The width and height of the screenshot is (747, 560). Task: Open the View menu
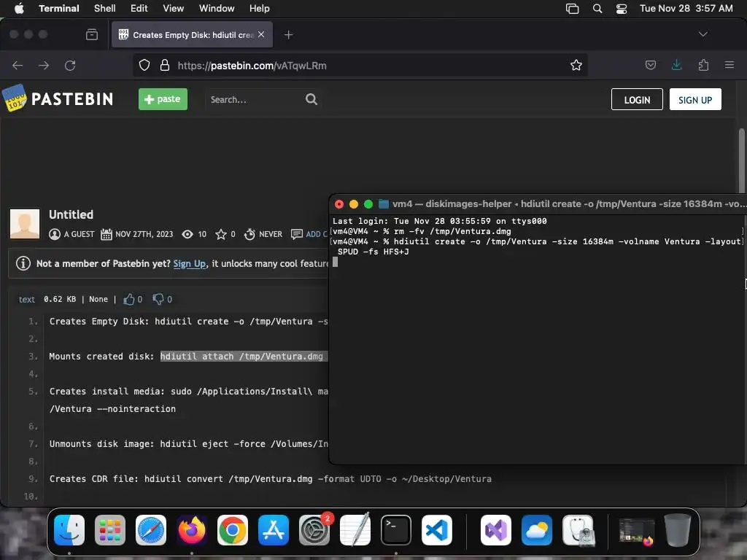[x=174, y=9]
